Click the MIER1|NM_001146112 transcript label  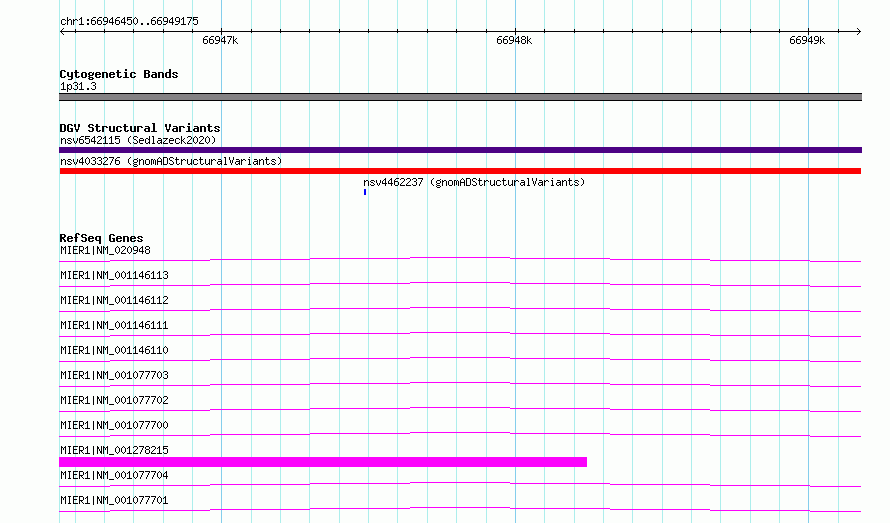click(x=114, y=300)
